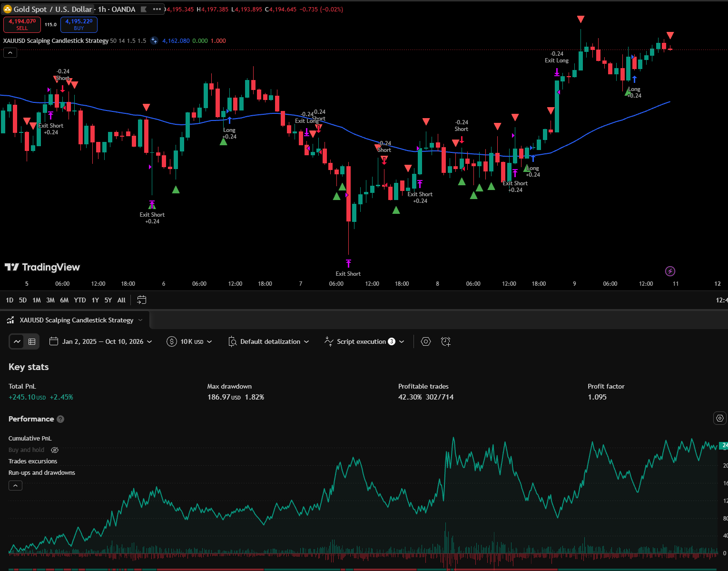The height and width of the screenshot is (571, 728).
Task: Collapse the chart legend with the chevron button
Action: click(10, 52)
